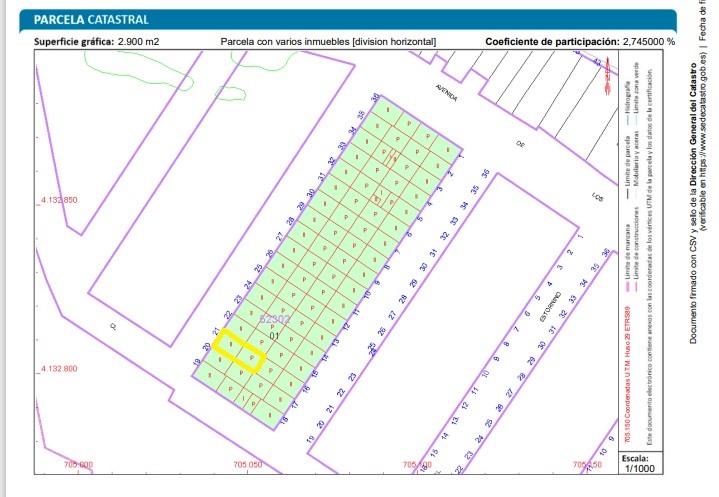
Task: Select the yellow highlighted parcel unit
Action: [x=241, y=351]
